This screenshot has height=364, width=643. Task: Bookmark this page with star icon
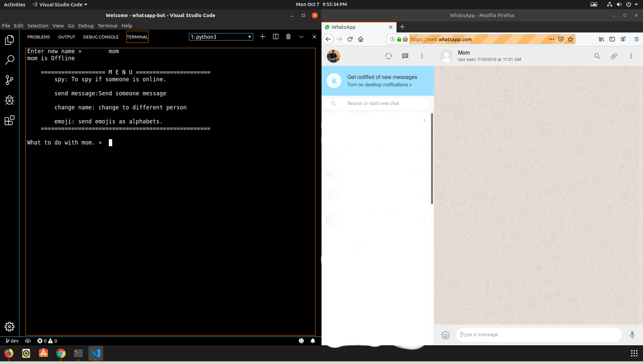[570, 39]
